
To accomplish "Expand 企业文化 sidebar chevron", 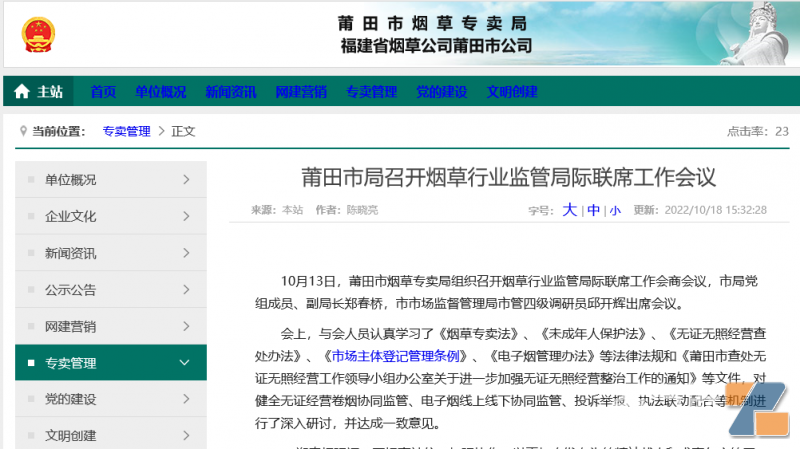I will click(186, 216).
